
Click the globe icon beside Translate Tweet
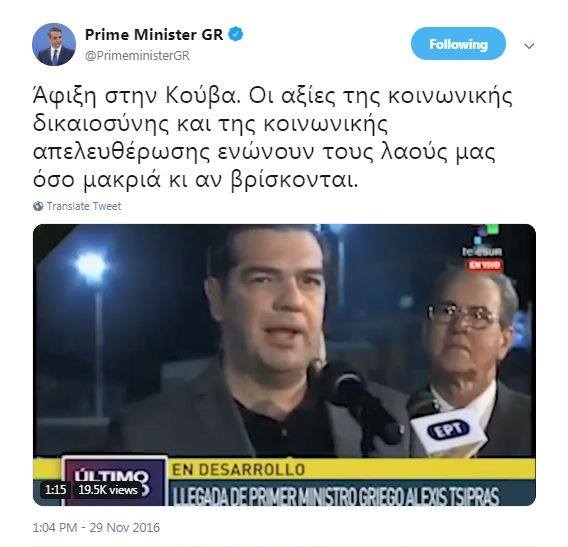click(38, 206)
